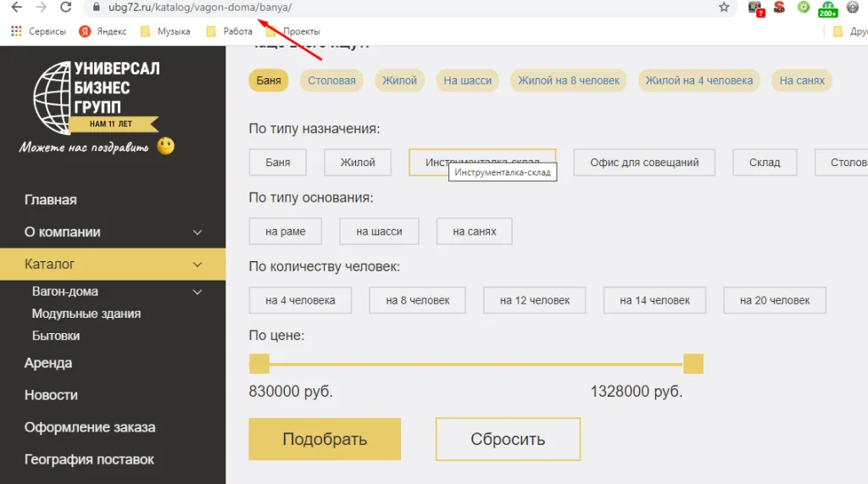
Task: Click the padlock site security icon
Action: [x=97, y=7]
